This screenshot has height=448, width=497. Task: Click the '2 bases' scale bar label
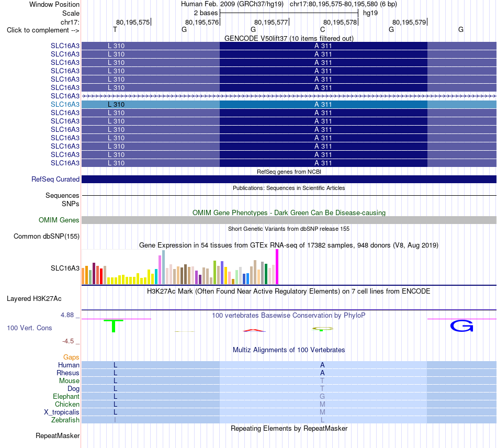click(x=206, y=13)
